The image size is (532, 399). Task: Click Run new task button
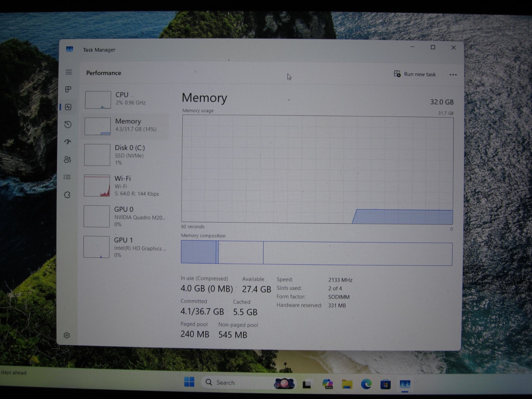pyautogui.click(x=415, y=74)
